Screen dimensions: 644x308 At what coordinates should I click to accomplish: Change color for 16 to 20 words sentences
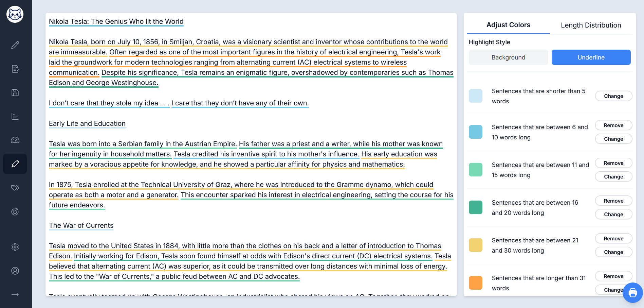(613, 215)
